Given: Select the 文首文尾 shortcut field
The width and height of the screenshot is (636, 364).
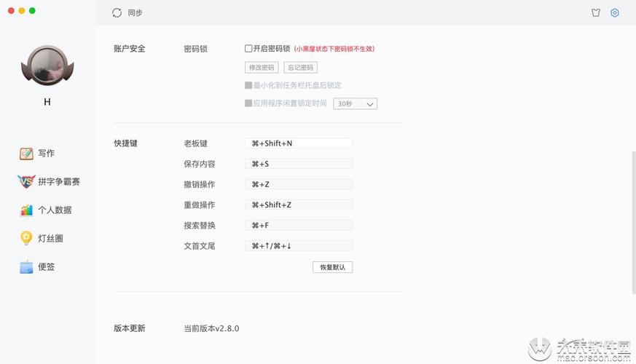Looking at the screenshot, I should click(x=299, y=246).
